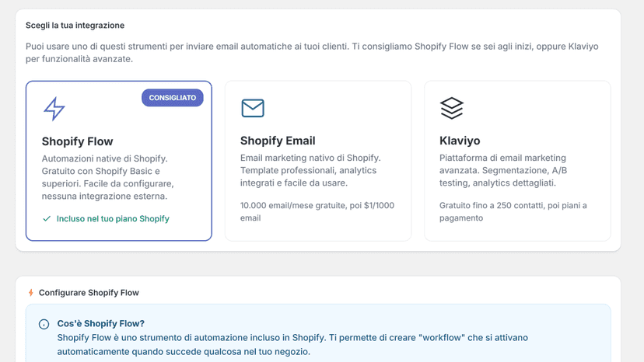The image size is (644, 362).
Task: Click the Shopify Email envelope icon
Action: pyautogui.click(x=253, y=108)
